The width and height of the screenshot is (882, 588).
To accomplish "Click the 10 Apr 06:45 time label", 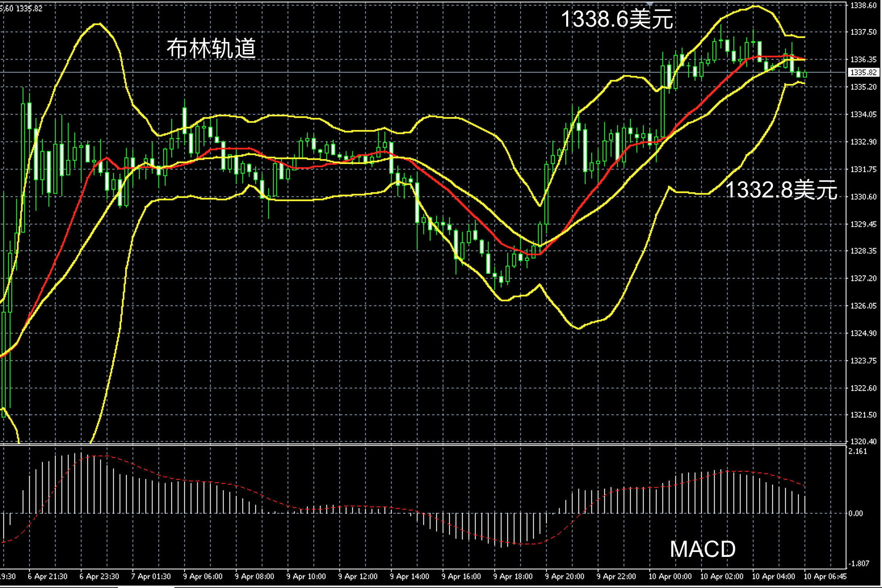I will click(x=825, y=577).
